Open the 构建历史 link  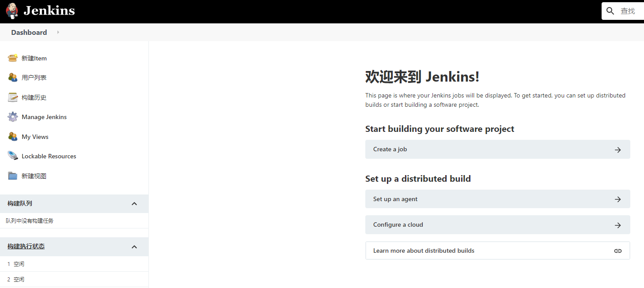34,97
